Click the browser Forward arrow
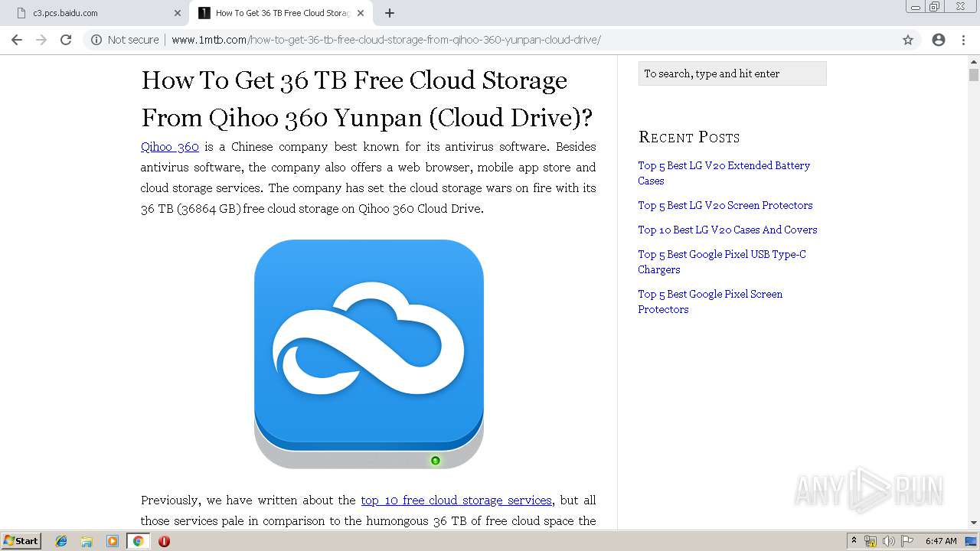 click(x=41, y=40)
